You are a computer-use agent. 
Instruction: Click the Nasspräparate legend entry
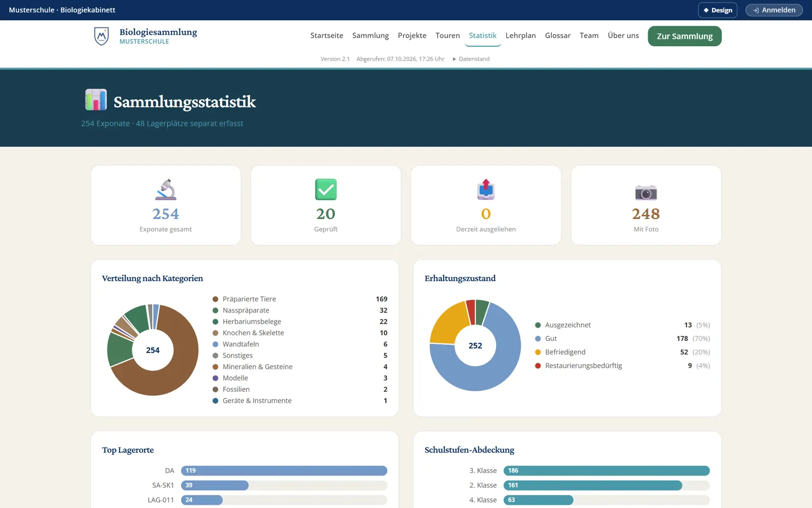[300, 310]
